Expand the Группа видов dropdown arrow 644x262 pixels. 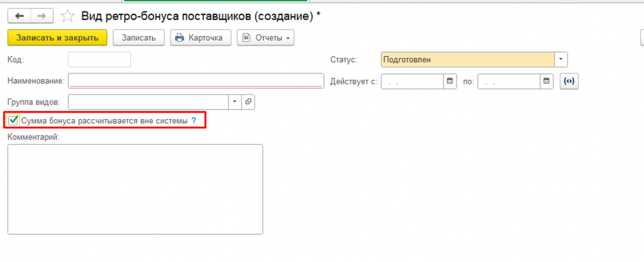coord(235,102)
